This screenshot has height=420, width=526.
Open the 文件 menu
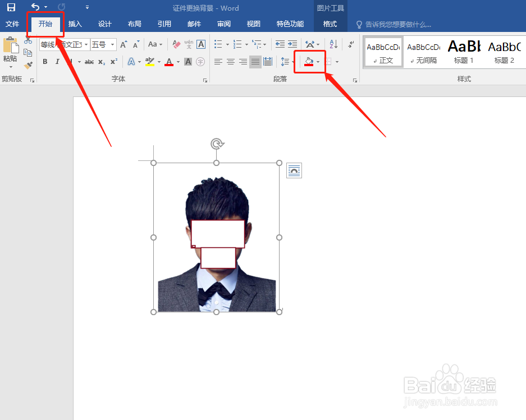pyautogui.click(x=12, y=24)
